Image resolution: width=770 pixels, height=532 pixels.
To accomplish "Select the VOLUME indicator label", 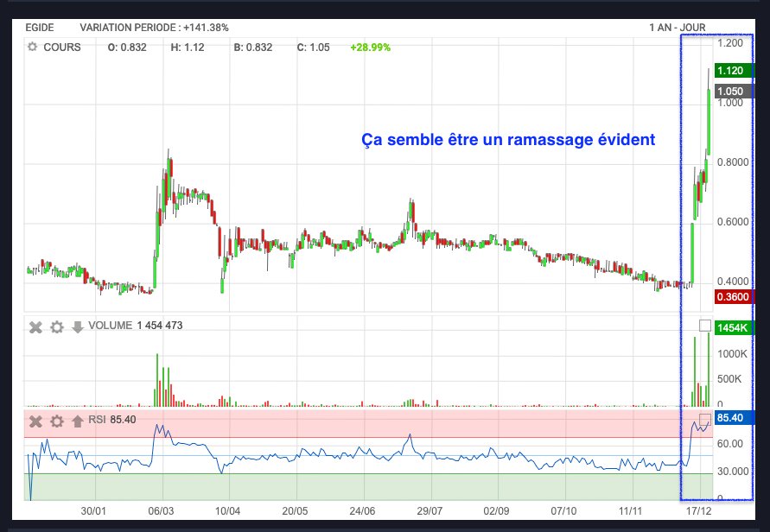I will [x=110, y=326].
